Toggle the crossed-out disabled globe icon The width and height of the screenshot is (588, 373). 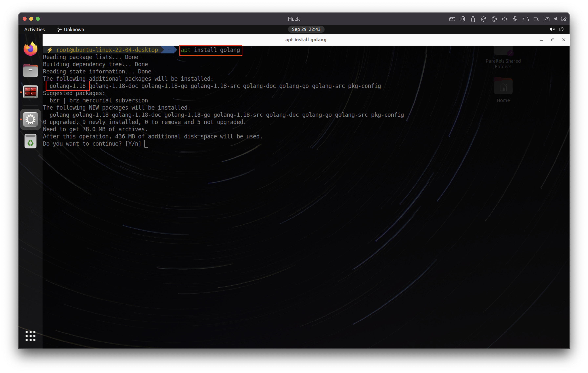coord(483,19)
